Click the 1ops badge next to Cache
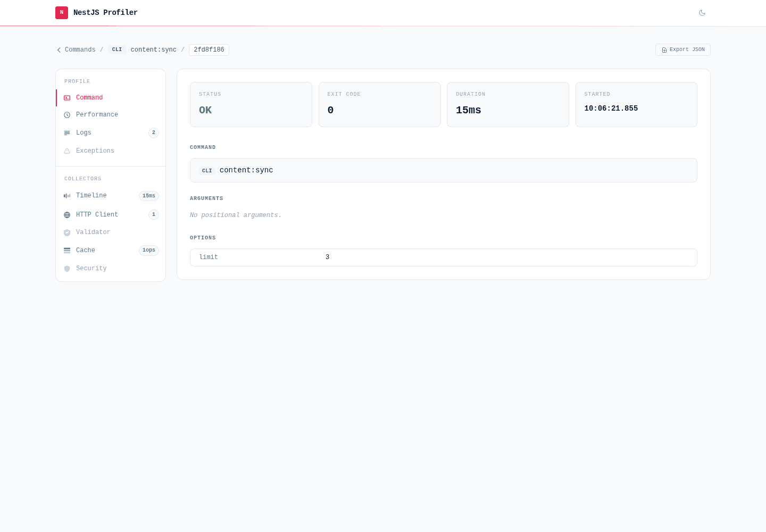 pyautogui.click(x=149, y=251)
